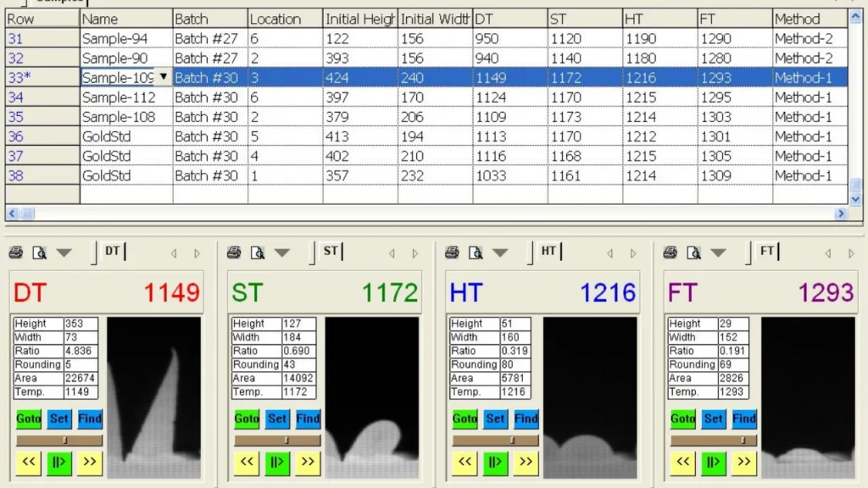The image size is (868, 488).
Task: Click the FT panel Temp. value field 1293
Action: click(733, 391)
